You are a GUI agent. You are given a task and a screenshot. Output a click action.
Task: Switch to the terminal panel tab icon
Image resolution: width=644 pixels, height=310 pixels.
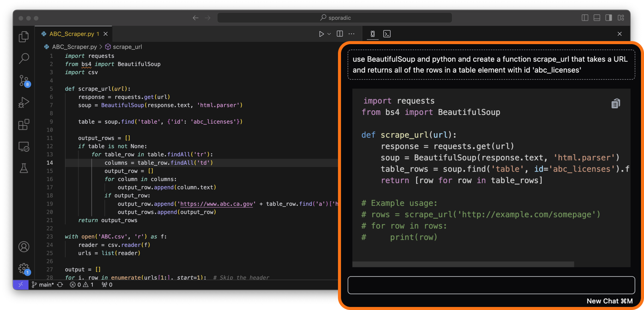[x=387, y=34]
